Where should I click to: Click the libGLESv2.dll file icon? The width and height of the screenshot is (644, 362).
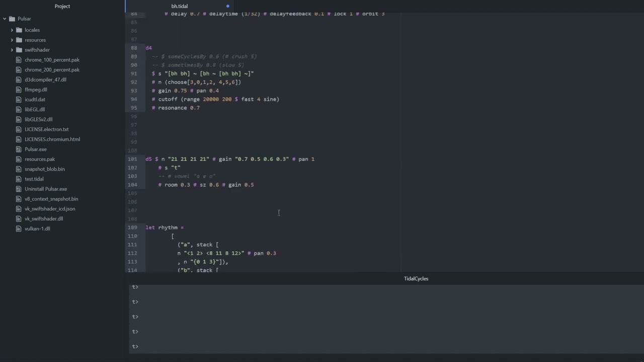click(x=19, y=120)
